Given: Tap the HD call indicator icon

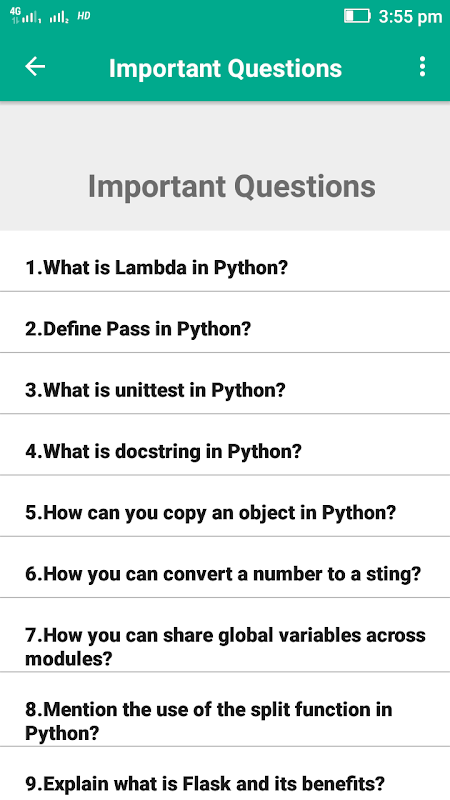Looking at the screenshot, I should 84,16.
